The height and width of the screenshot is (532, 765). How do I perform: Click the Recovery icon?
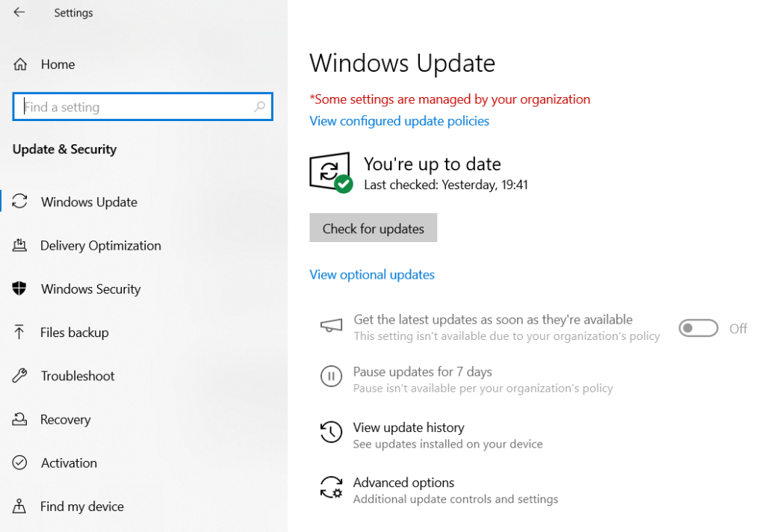pyautogui.click(x=19, y=418)
